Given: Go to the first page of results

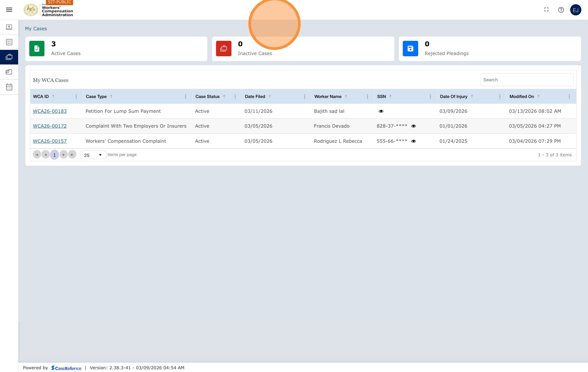Looking at the screenshot, I should click(x=37, y=155).
